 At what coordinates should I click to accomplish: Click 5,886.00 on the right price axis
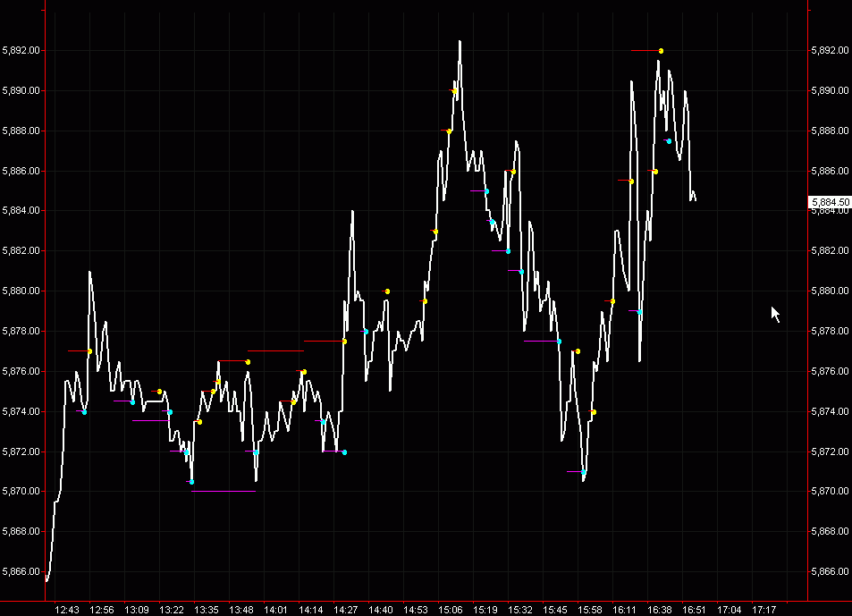(x=830, y=171)
